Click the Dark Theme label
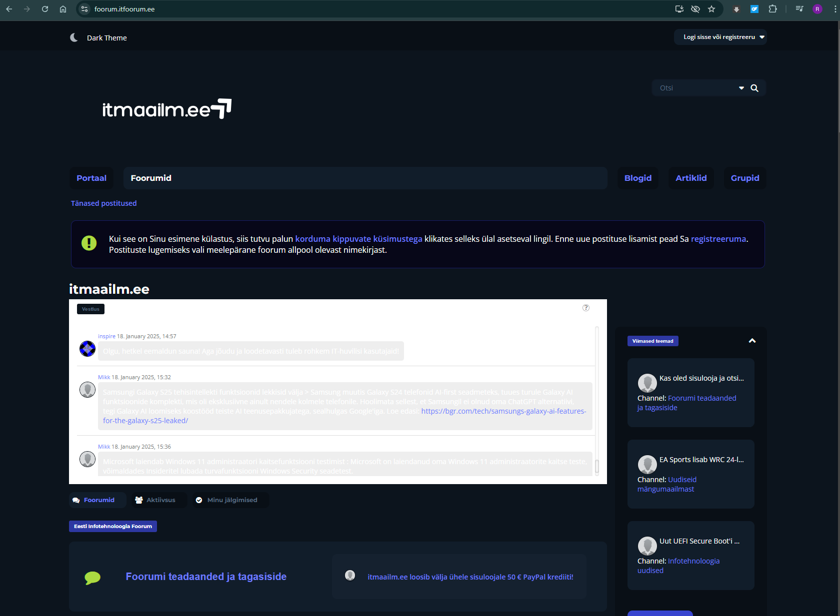Image resolution: width=840 pixels, height=616 pixels. pos(106,38)
